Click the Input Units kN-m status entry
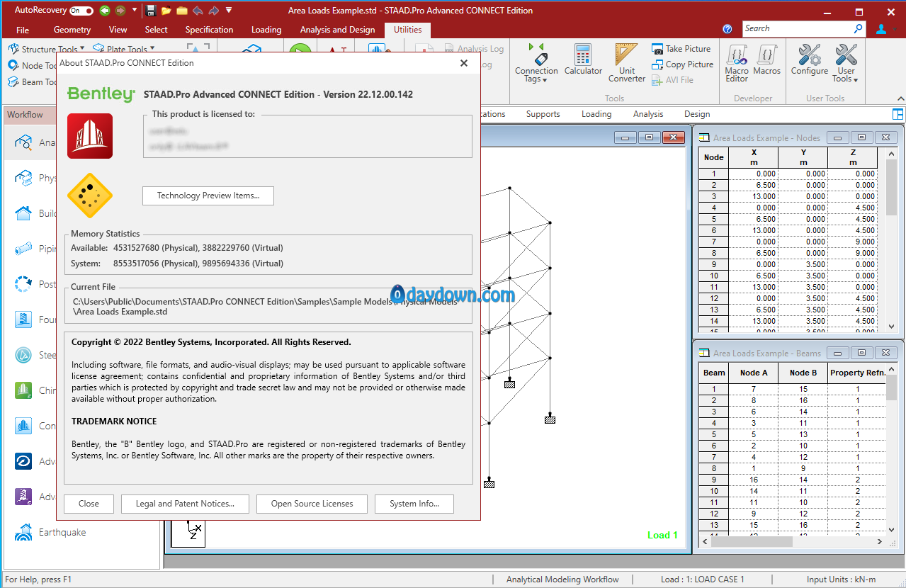Screen dimensions: 906x588 (842, 579)
